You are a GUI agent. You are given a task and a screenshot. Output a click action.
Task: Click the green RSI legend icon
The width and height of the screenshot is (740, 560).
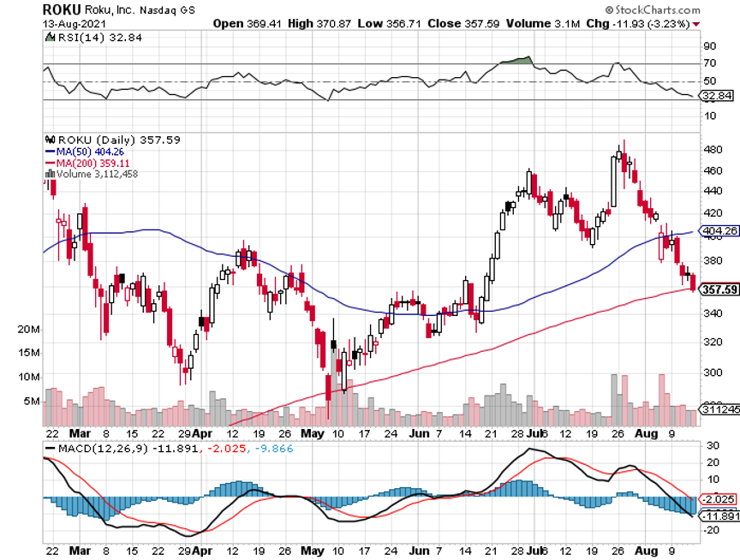50,37
